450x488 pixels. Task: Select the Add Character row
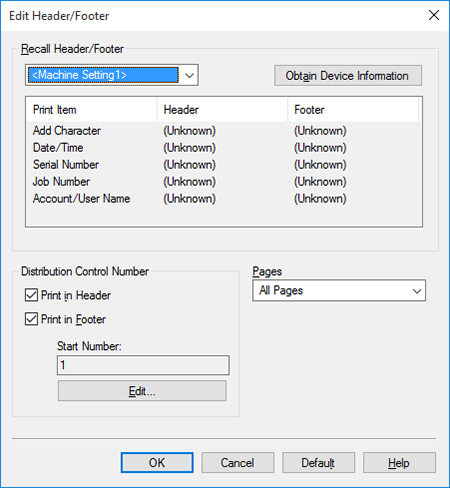click(223, 131)
